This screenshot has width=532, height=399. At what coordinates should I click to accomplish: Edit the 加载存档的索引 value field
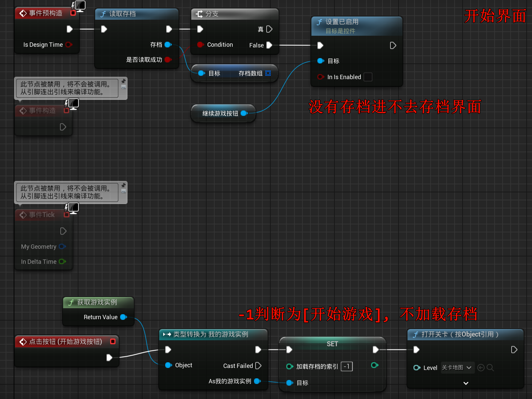coord(347,367)
